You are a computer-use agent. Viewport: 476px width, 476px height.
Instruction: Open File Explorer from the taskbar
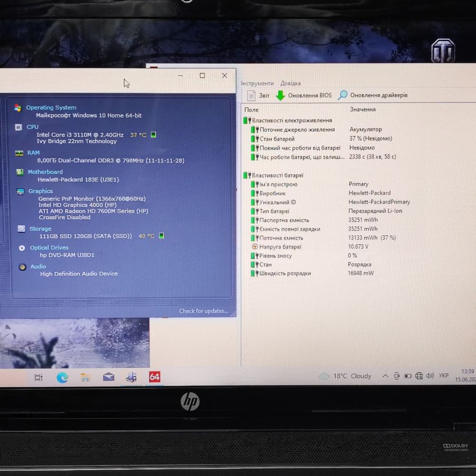coord(85,377)
